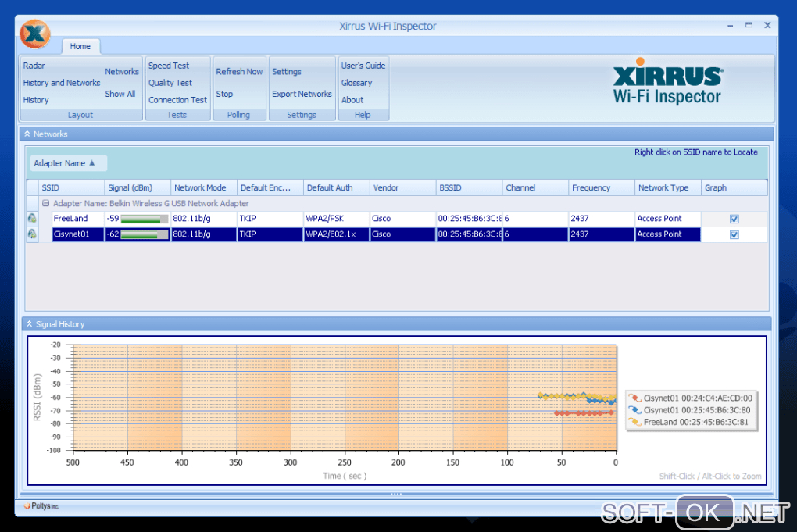Click the Cisco vendor cell for FreeLand
The height and width of the screenshot is (532, 797).
[x=402, y=219]
